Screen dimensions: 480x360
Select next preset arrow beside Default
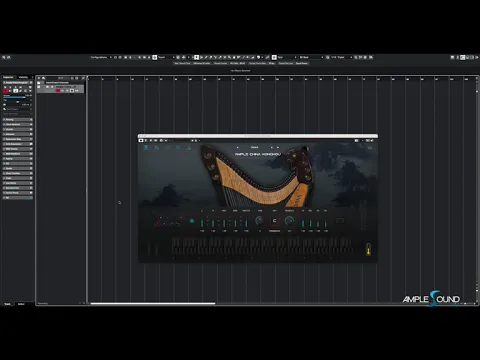click(x=271, y=147)
